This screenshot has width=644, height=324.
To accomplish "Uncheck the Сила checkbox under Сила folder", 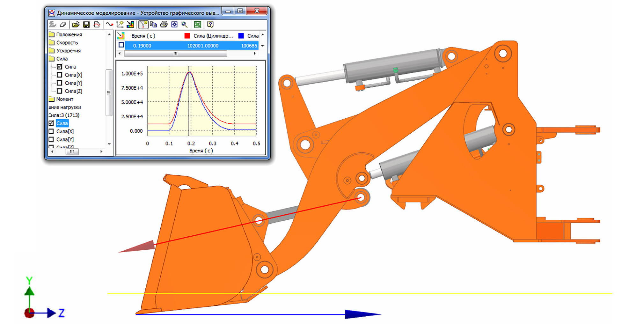I will point(59,67).
